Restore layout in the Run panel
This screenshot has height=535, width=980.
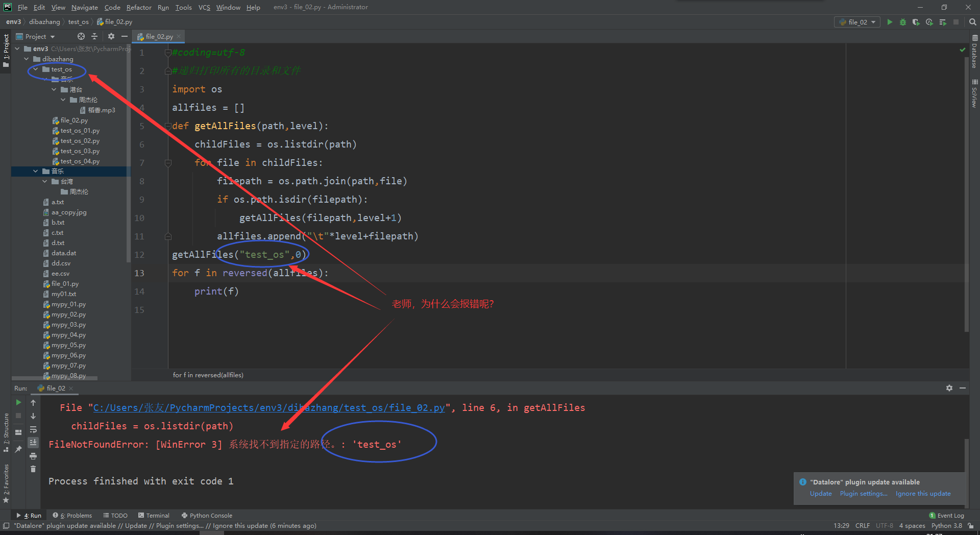tap(19, 432)
